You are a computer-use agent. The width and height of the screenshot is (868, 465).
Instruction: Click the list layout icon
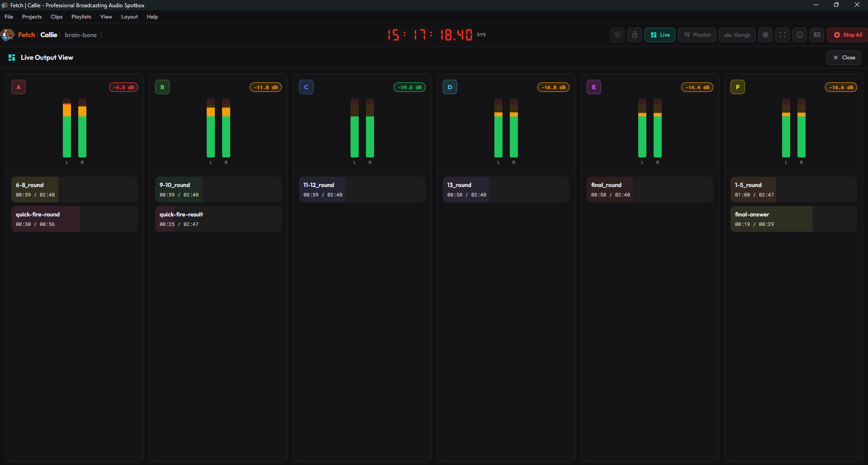[817, 35]
